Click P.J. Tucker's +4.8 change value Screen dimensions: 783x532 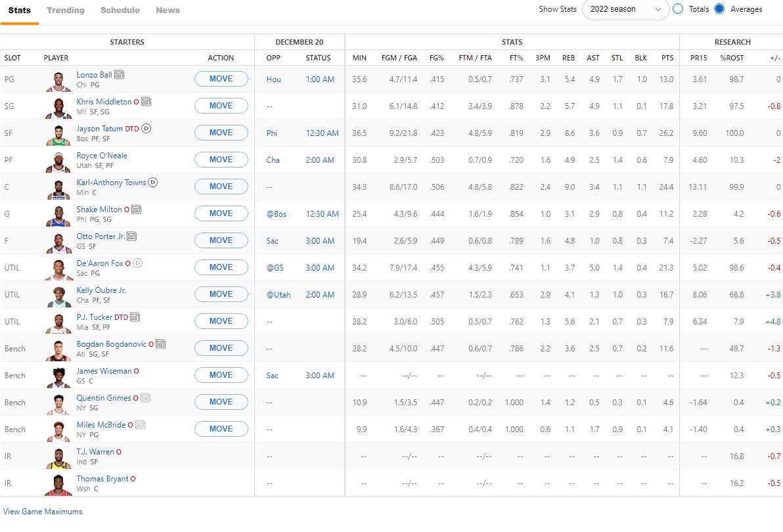773,322
